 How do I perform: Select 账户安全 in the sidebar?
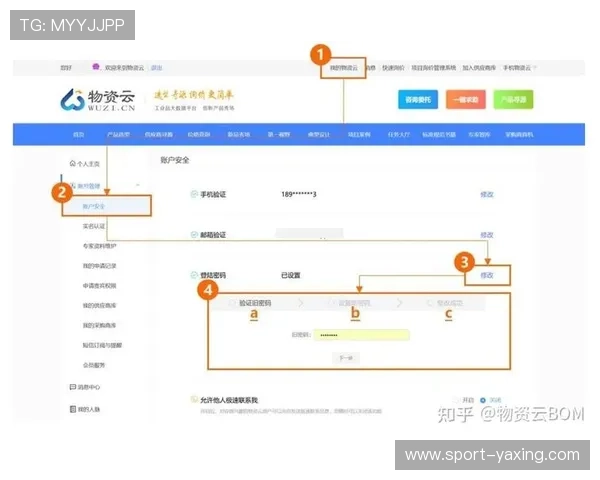pos(94,206)
